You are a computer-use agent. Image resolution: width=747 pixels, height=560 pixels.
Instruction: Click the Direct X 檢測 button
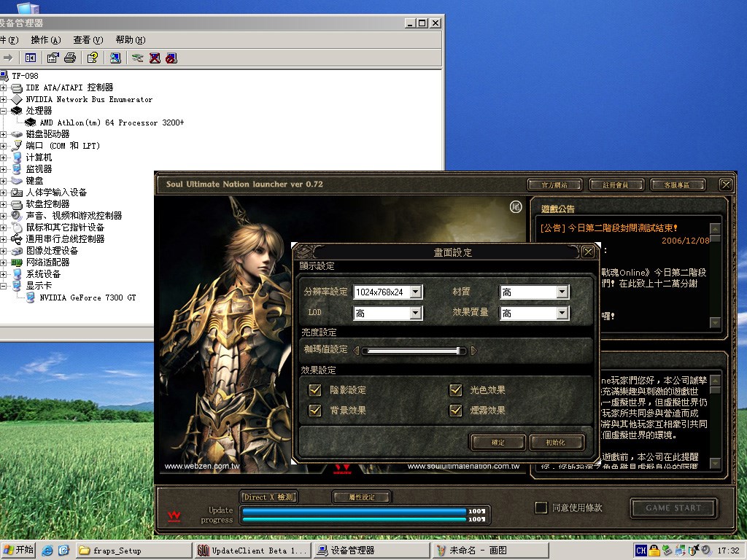tap(269, 497)
